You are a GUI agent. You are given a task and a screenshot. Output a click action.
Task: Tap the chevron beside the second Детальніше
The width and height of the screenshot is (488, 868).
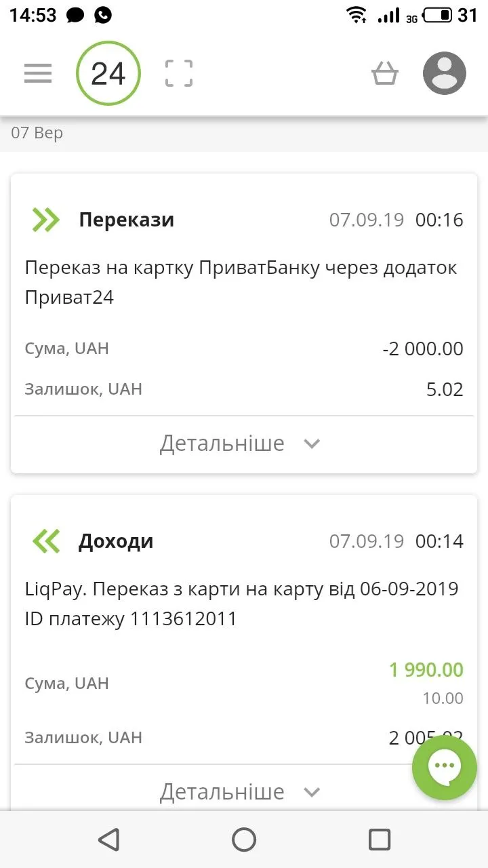tap(312, 792)
